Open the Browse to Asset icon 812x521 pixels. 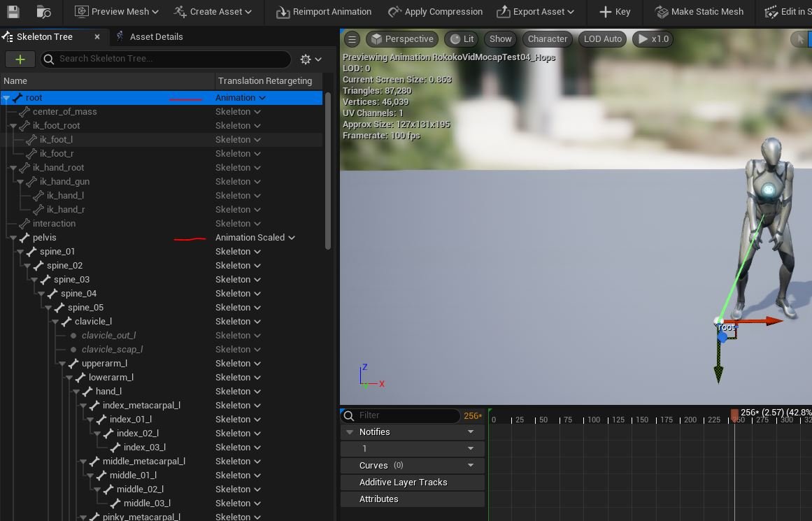point(43,12)
